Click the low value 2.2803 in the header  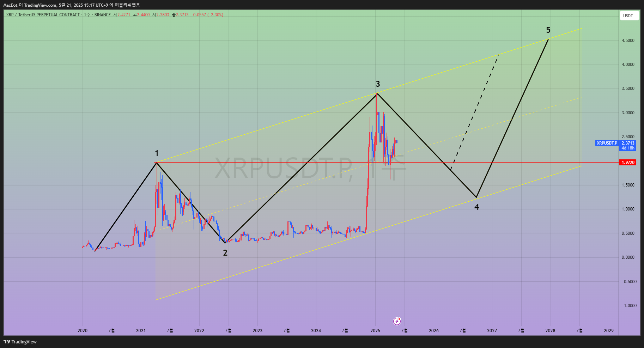[x=163, y=15]
